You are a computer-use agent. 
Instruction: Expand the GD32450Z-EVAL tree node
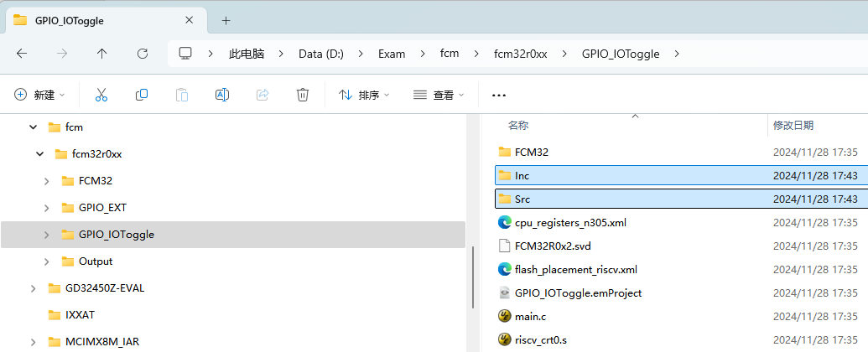34,288
